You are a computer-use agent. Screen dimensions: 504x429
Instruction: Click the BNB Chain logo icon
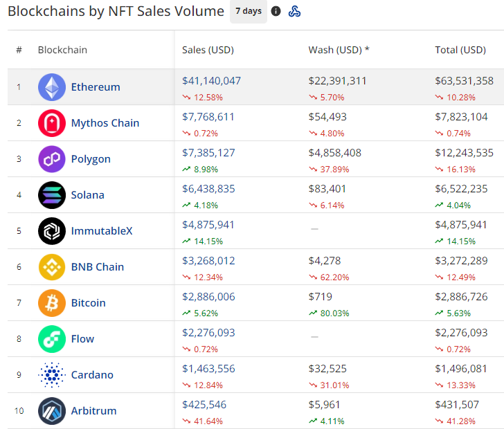click(x=52, y=267)
